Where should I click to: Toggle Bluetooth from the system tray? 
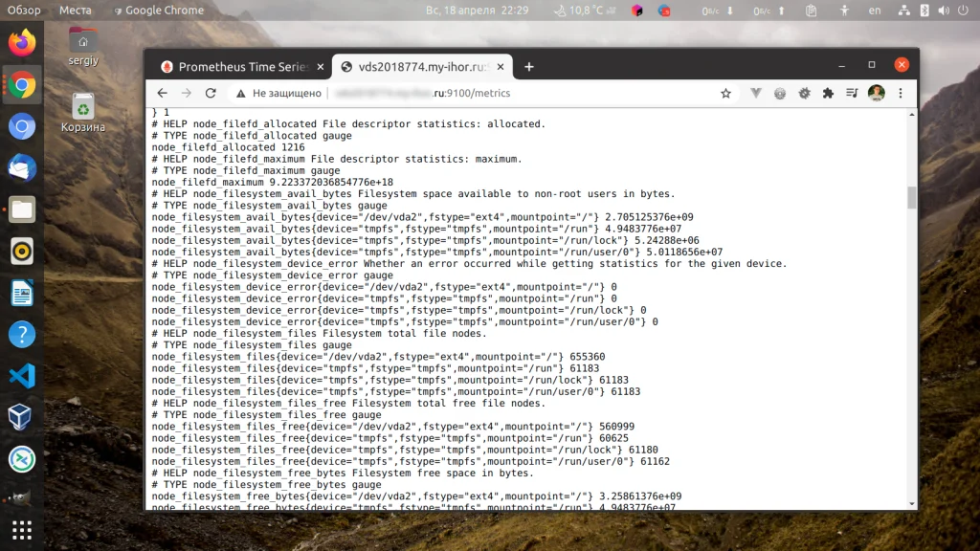click(924, 11)
